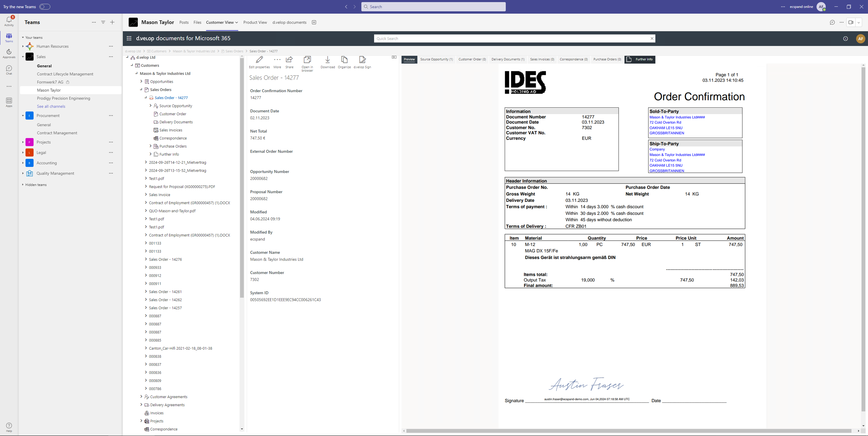Select Request for Proposal (XG00000275).PDF

point(182,186)
